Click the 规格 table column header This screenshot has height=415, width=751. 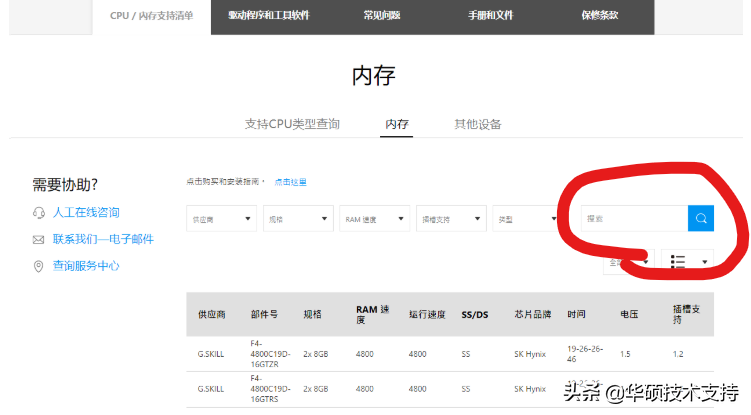coord(312,314)
